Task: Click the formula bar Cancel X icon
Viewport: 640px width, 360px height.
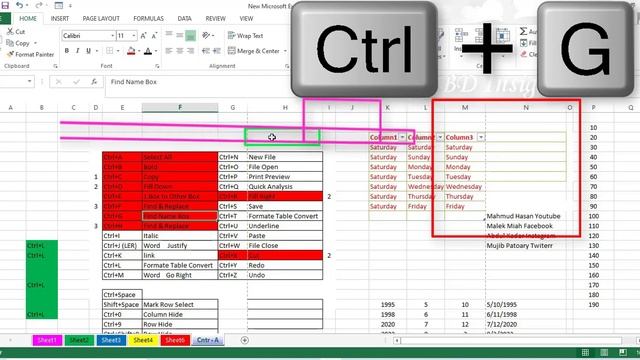Action: [x=58, y=82]
